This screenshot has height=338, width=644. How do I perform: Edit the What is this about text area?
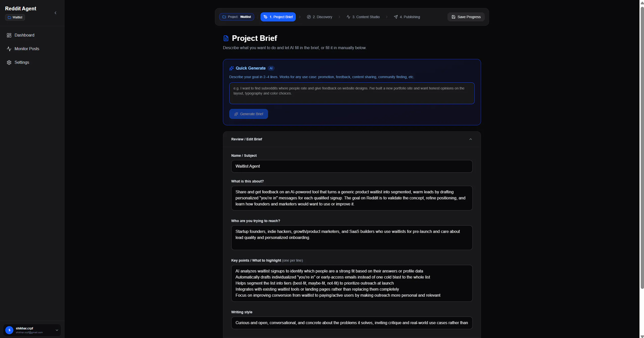pyautogui.click(x=352, y=198)
